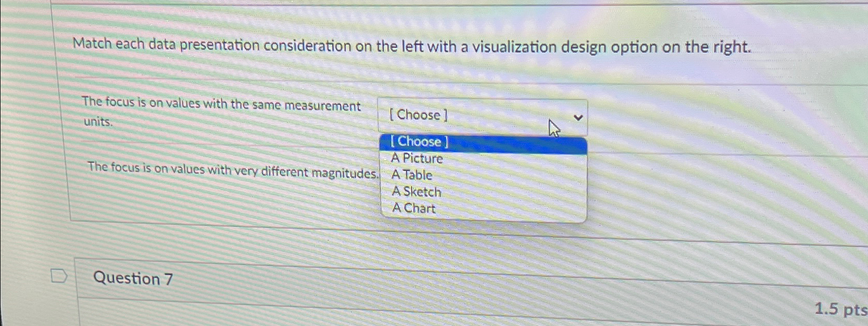Viewport: 868px width, 326px height.
Task: Select 'A Table' from the open list
Action: click(x=412, y=175)
